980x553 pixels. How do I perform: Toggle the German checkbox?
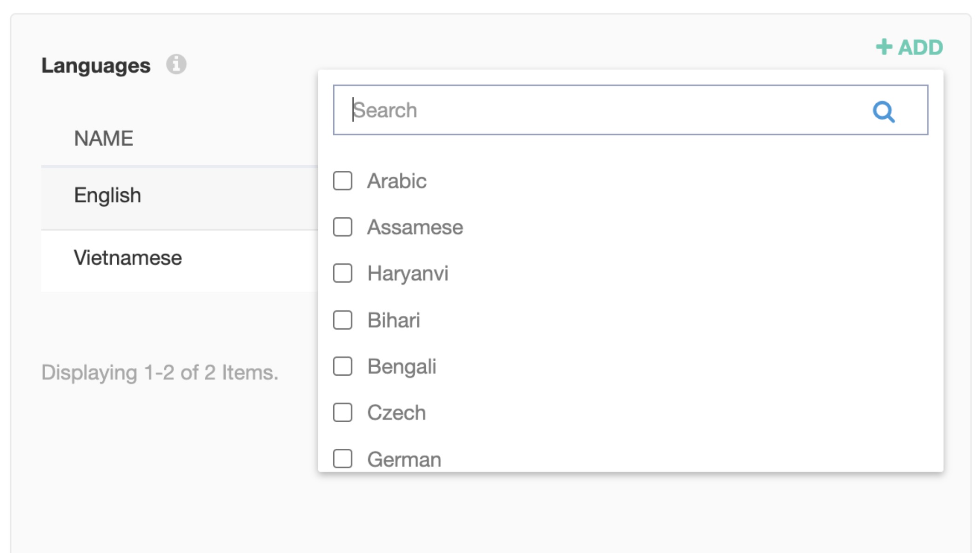(x=342, y=459)
